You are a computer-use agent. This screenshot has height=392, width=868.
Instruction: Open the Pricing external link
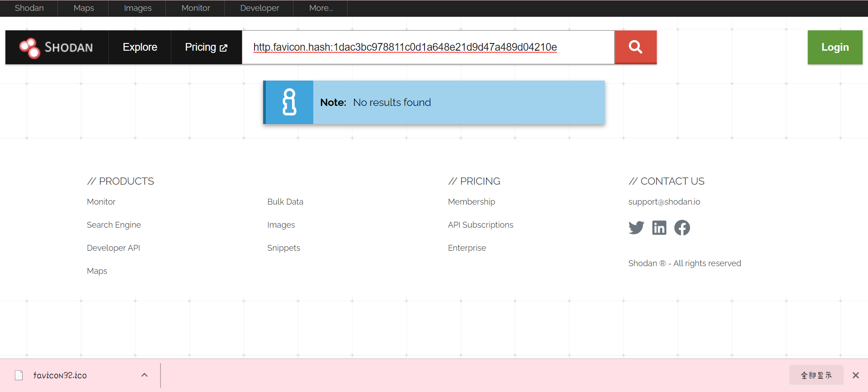206,47
